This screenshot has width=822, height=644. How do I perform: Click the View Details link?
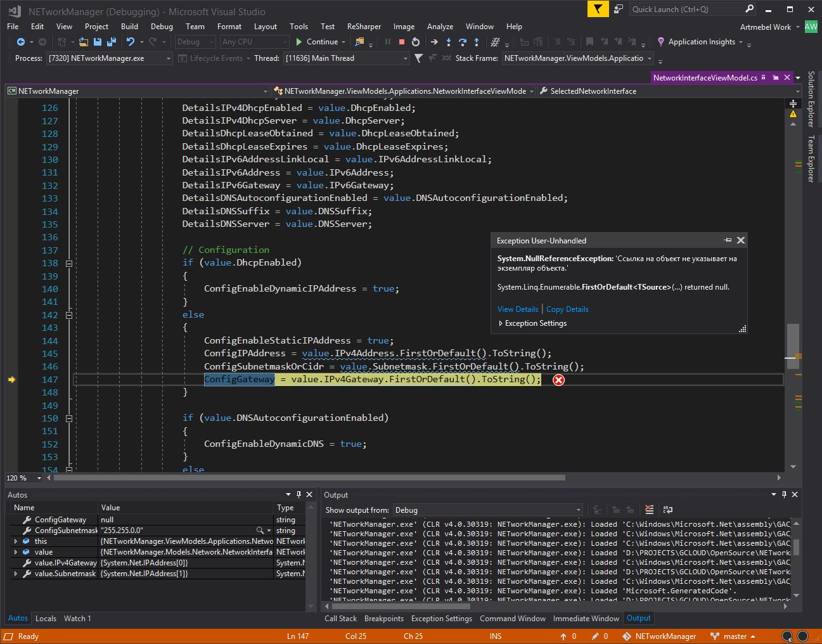click(x=518, y=309)
